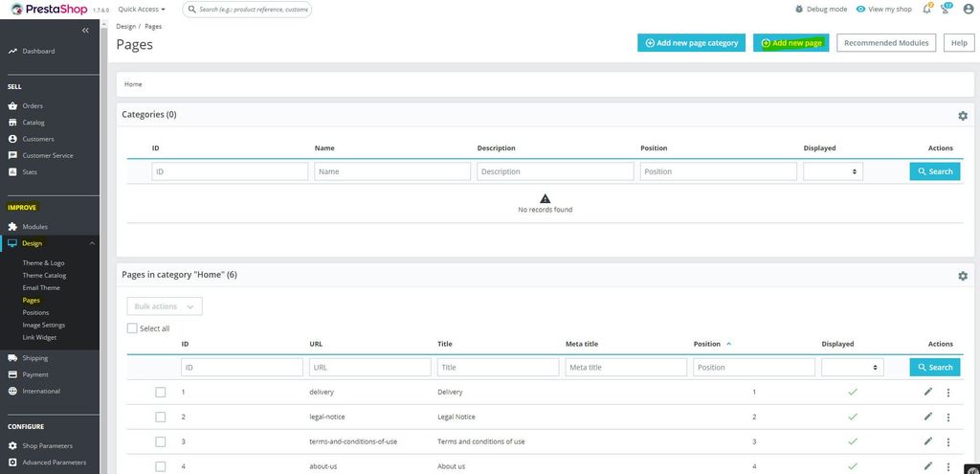This screenshot has width=980, height=474.
Task: Toggle Debug mode bug icon
Action: 799,10
